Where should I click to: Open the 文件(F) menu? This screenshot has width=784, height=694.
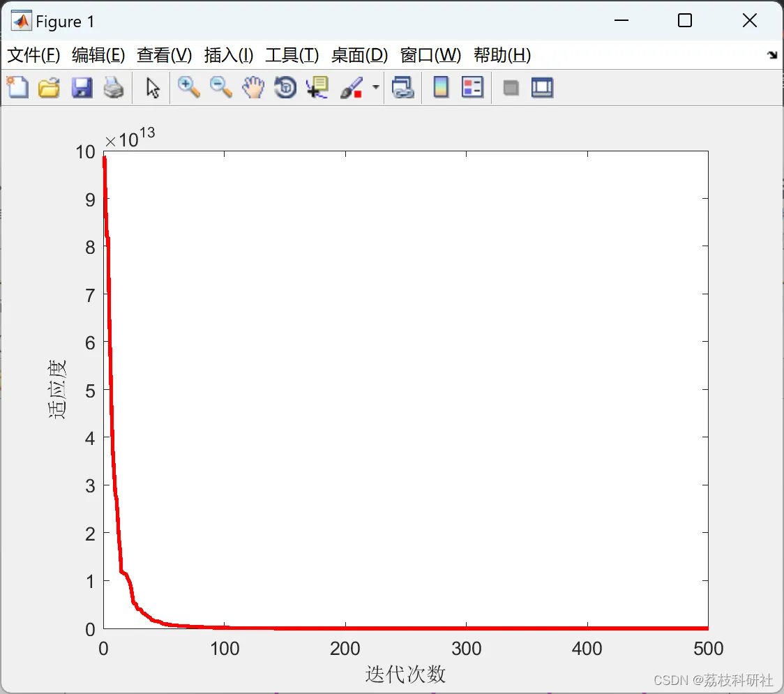(x=33, y=55)
